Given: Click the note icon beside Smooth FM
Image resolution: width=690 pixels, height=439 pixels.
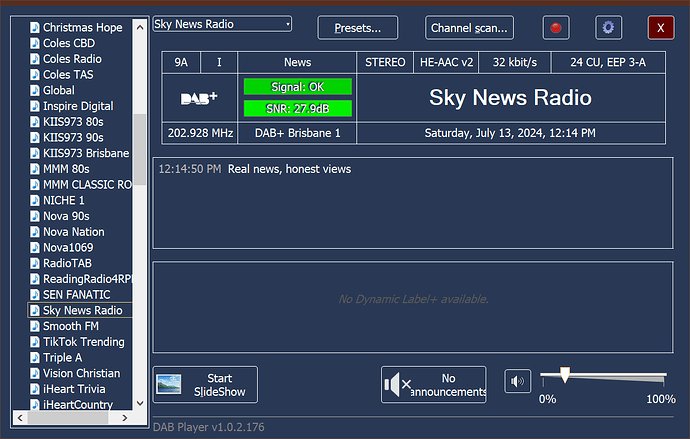Looking at the screenshot, I should click(35, 326).
